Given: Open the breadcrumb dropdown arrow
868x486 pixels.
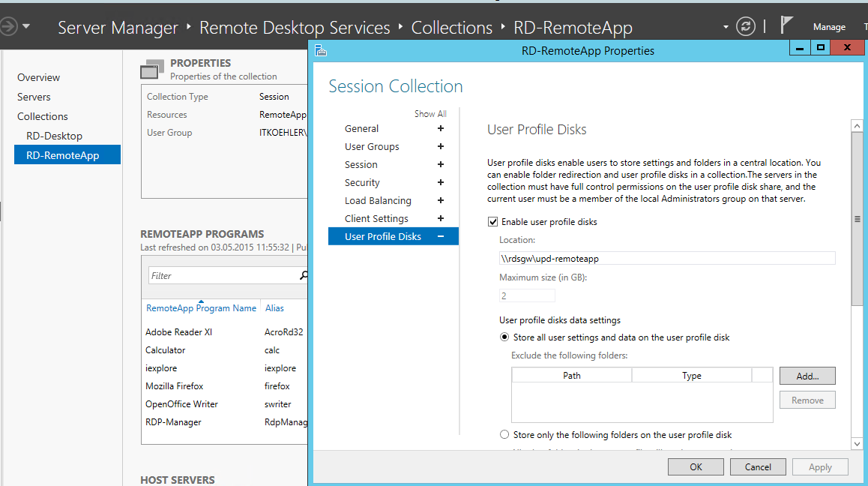Looking at the screenshot, I should (x=724, y=26).
